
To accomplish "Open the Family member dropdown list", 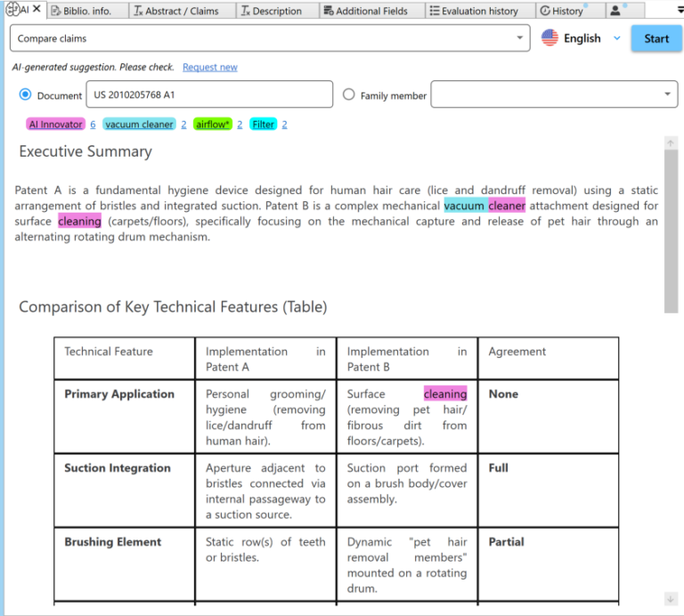I will [668, 94].
